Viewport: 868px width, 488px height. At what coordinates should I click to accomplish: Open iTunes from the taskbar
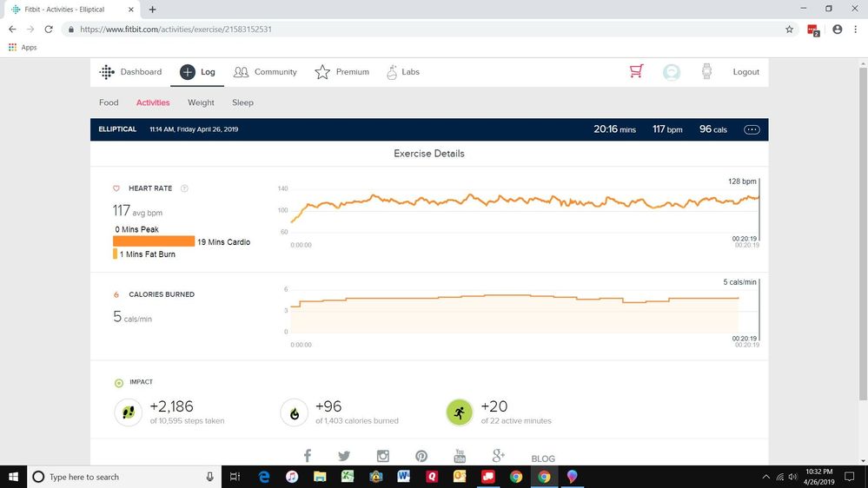292,477
